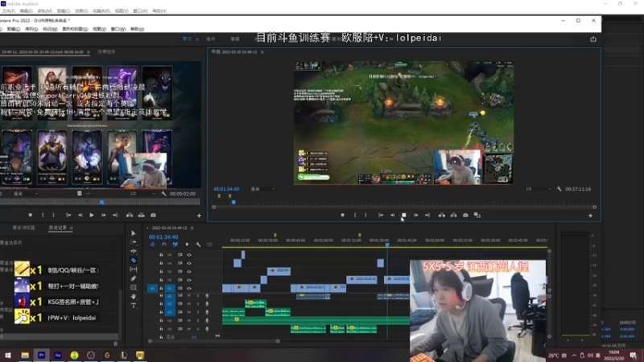644x362 pixels.
Task: Toggle V1 source patching button
Action: [x=152, y=288]
